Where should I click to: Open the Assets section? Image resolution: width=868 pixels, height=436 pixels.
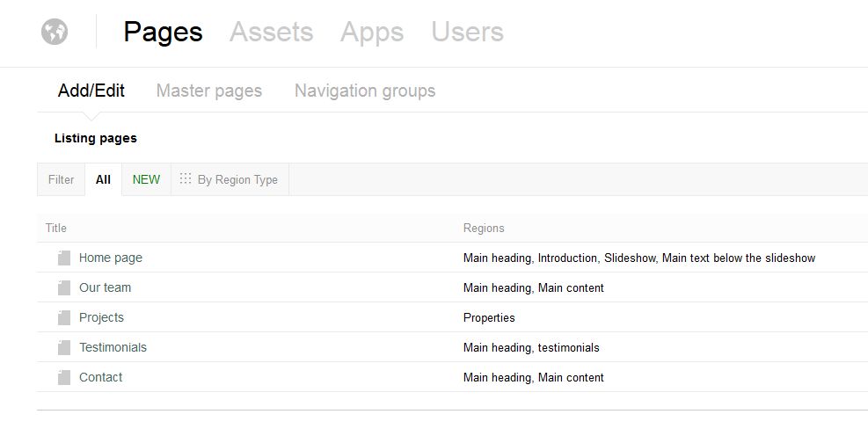click(271, 32)
